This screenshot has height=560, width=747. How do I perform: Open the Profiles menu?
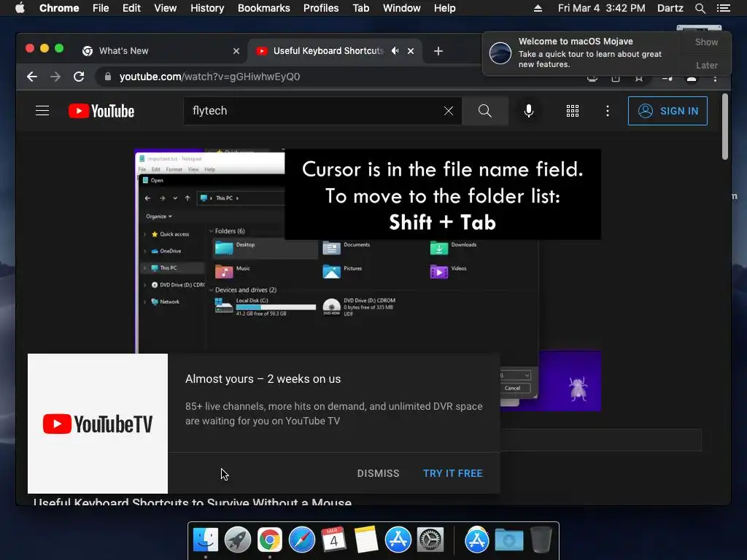321,8
